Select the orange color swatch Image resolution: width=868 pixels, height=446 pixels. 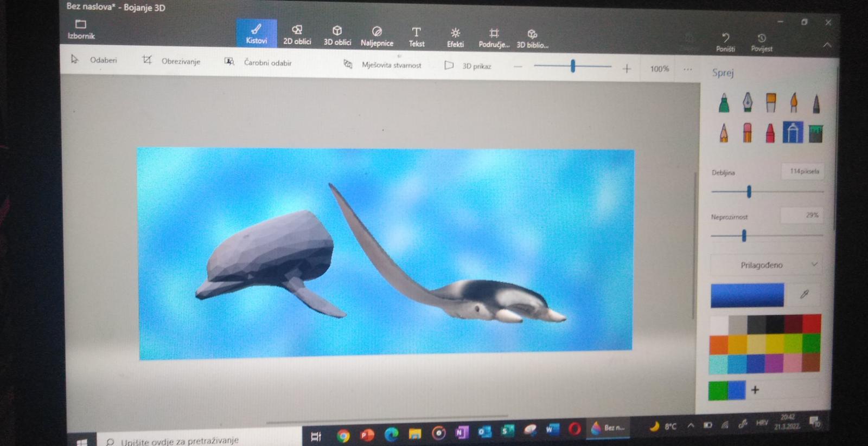(x=719, y=344)
